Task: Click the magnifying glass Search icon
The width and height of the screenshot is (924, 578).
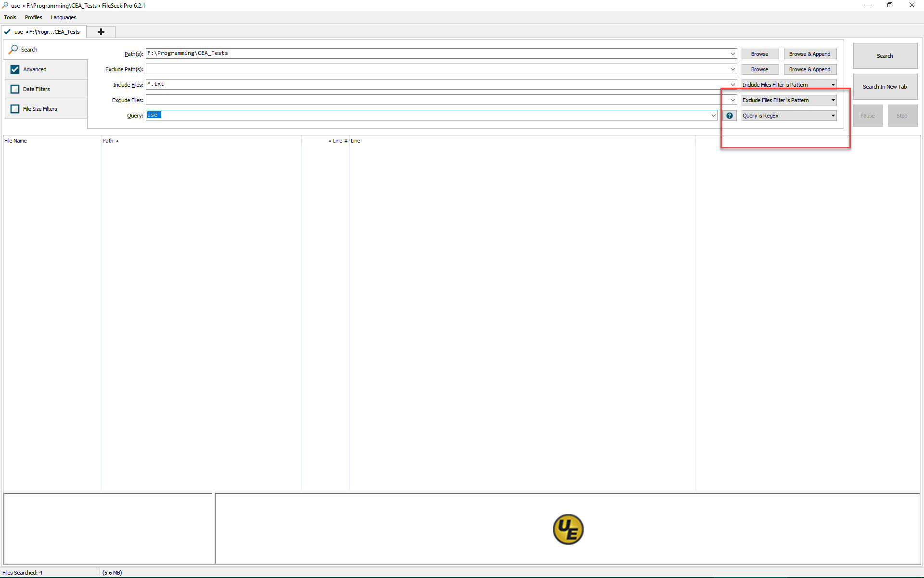Action: tap(13, 50)
